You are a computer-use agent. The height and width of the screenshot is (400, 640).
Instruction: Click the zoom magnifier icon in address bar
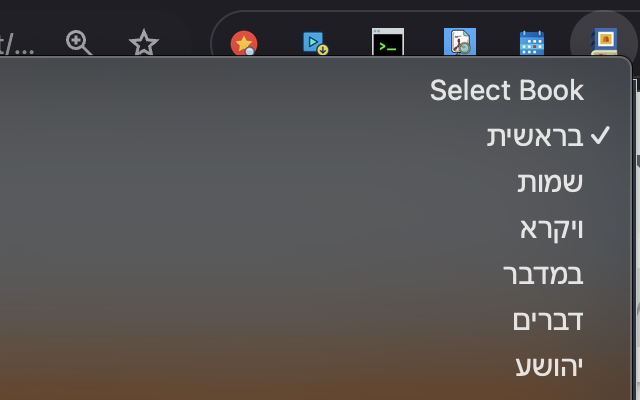78,42
